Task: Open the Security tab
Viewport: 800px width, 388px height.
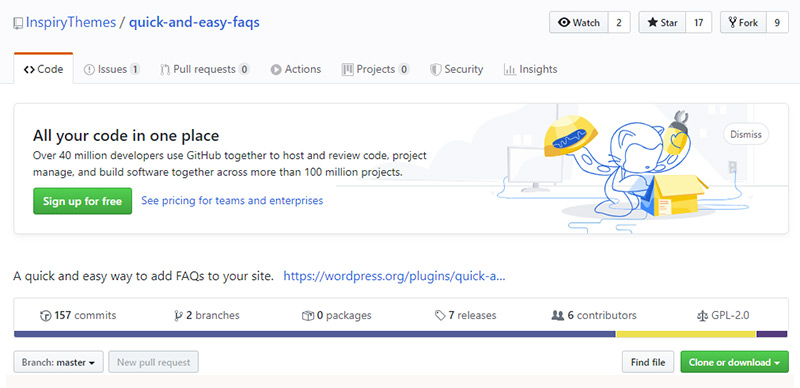Action: pos(456,69)
